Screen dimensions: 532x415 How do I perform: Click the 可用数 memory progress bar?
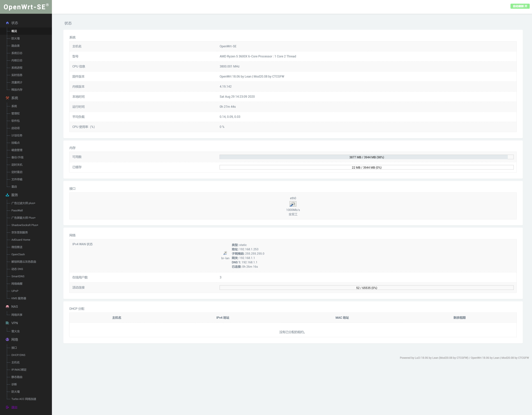coord(366,157)
